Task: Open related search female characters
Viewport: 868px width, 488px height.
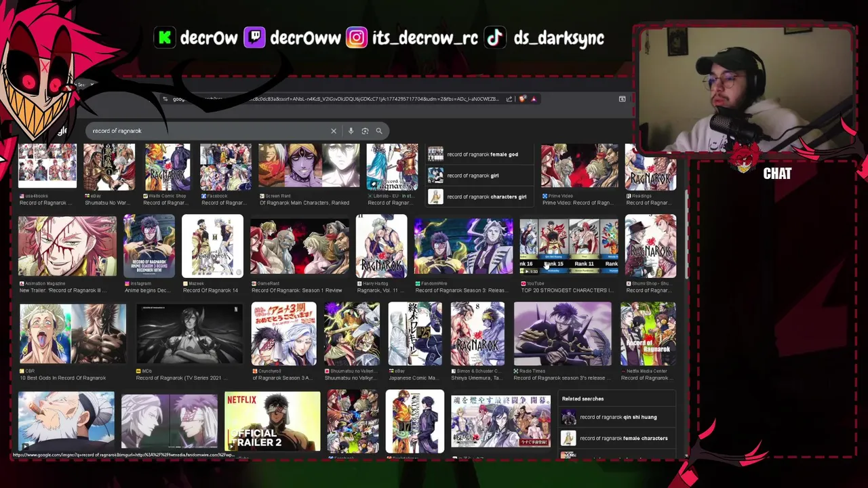Action: [x=618, y=438]
